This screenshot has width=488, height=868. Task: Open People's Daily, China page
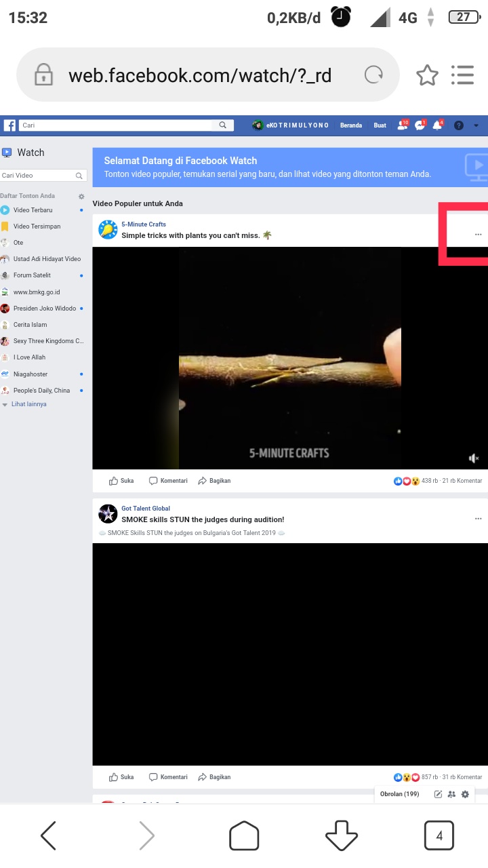pyautogui.click(x=42, y=391)
